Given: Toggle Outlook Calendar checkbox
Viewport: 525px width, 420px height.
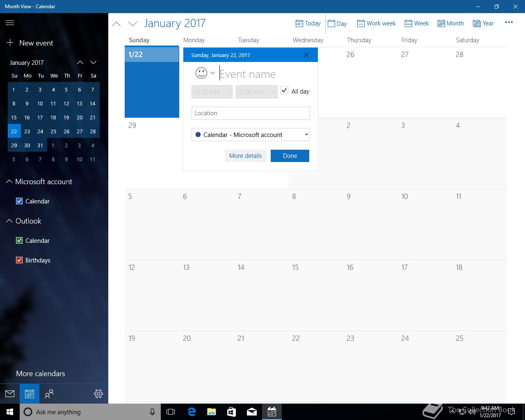Looking at the screenshot, I should tap(19, 240).
